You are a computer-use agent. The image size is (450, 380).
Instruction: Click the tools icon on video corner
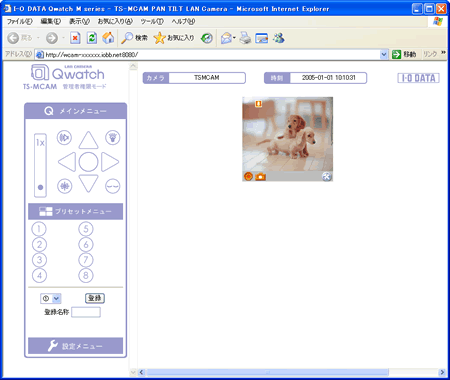click(327, 176)
